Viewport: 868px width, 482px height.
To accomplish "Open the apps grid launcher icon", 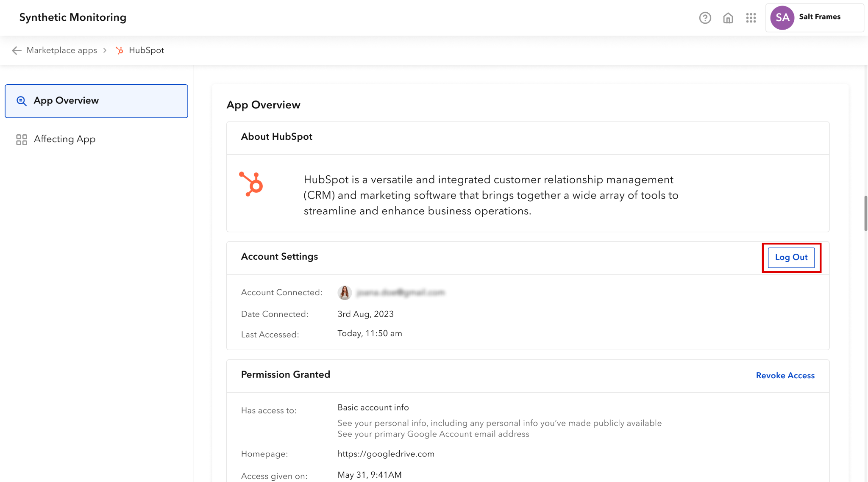I will [751, 18].
